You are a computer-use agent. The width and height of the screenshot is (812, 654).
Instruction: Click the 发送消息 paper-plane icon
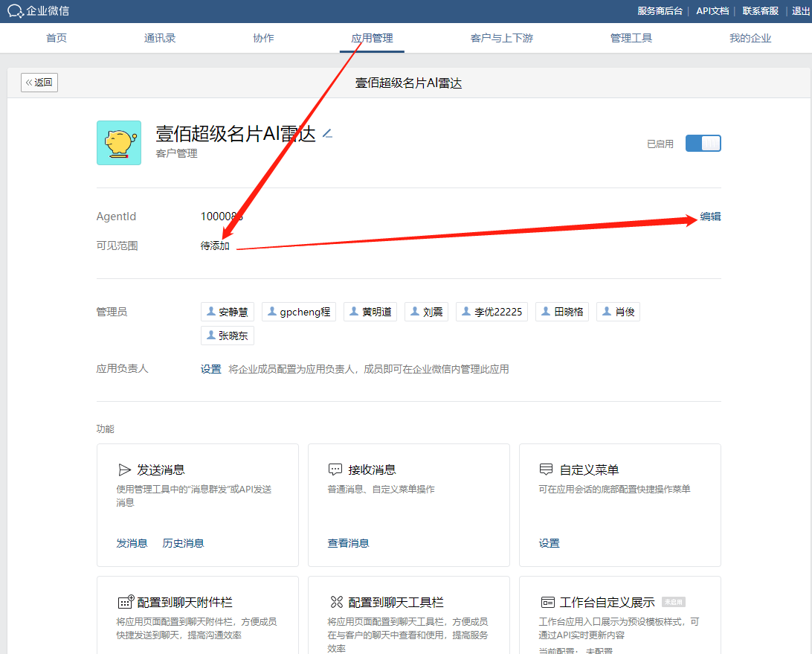[x=124, y=470]
